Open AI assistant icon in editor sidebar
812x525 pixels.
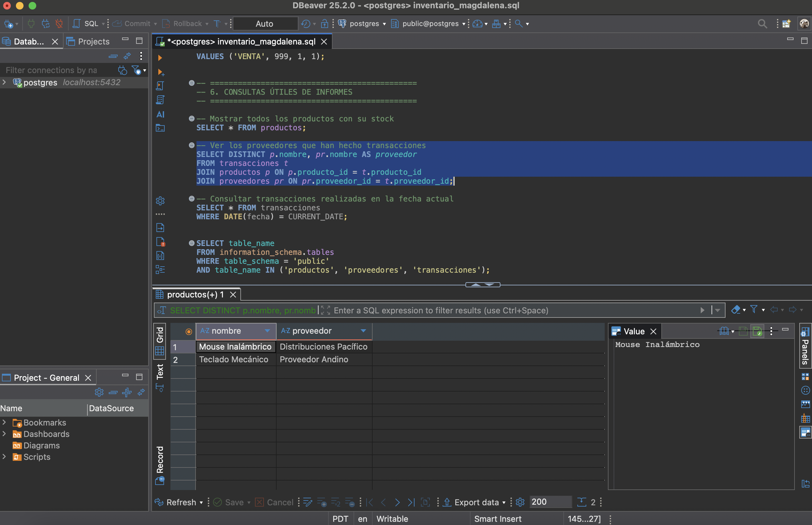(x=160, y=114)
